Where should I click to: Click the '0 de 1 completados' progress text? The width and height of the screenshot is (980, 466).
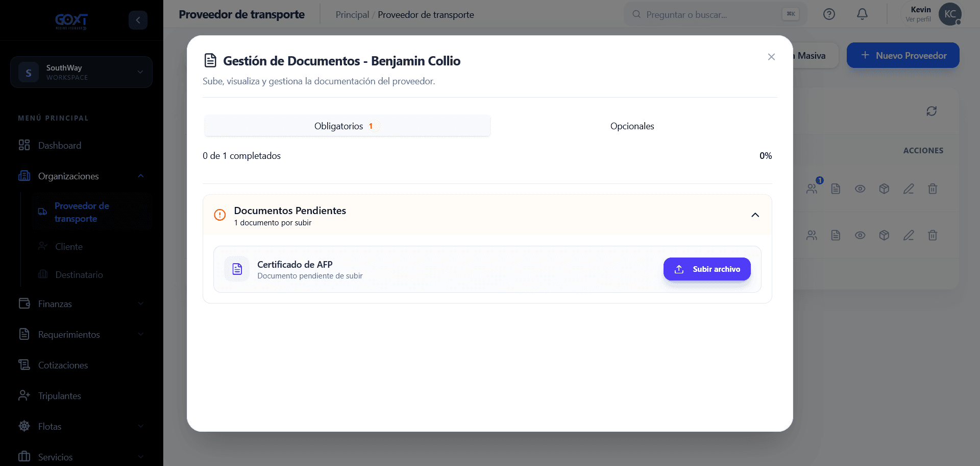tap(241, 156)
